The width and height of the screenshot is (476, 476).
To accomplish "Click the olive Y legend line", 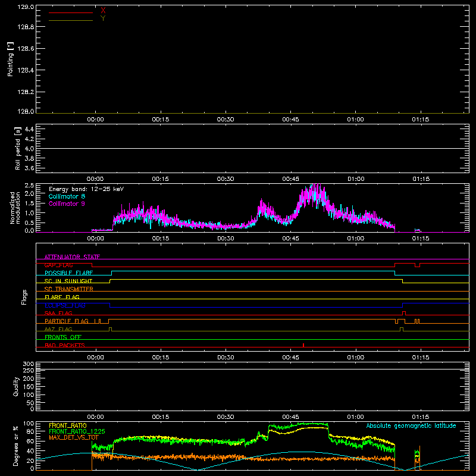I will [x=70, y=21].
